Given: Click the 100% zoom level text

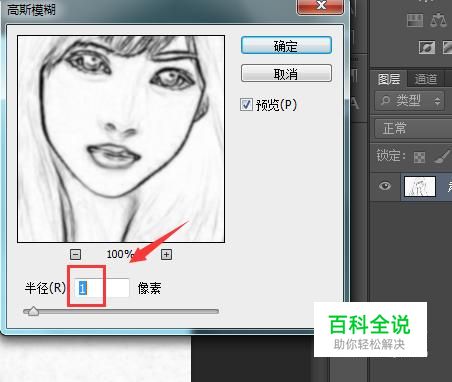Looking at the screenshot, I should coord(119,255).
